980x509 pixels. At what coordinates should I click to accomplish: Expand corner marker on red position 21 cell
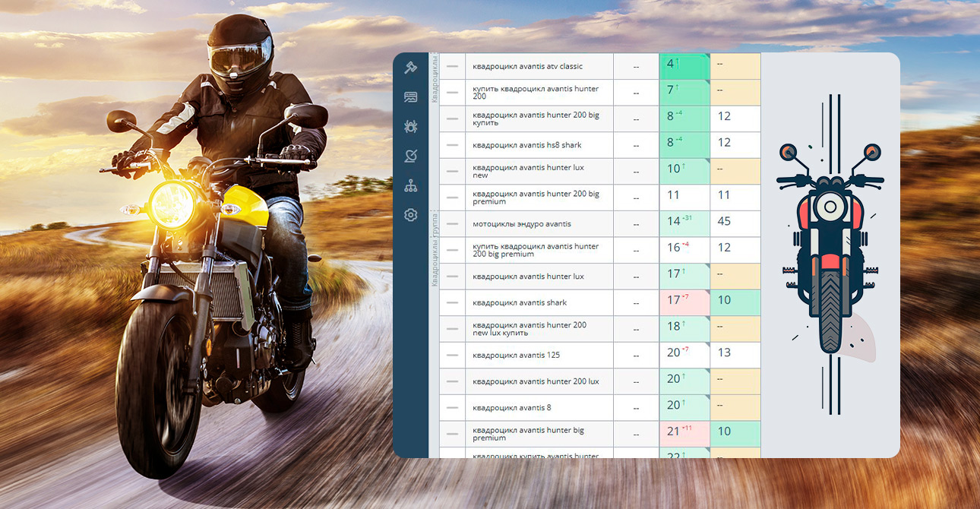(x=707, y=424)
